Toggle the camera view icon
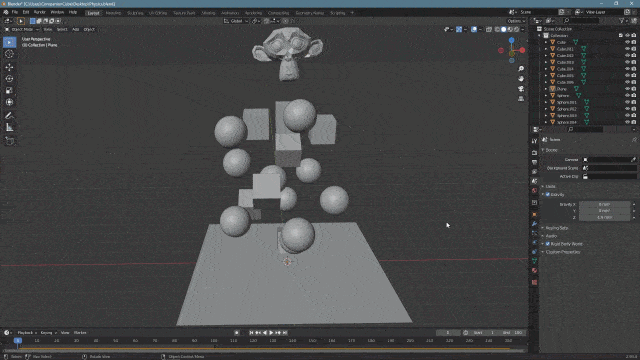640x360 pixels. pos(521,89)
